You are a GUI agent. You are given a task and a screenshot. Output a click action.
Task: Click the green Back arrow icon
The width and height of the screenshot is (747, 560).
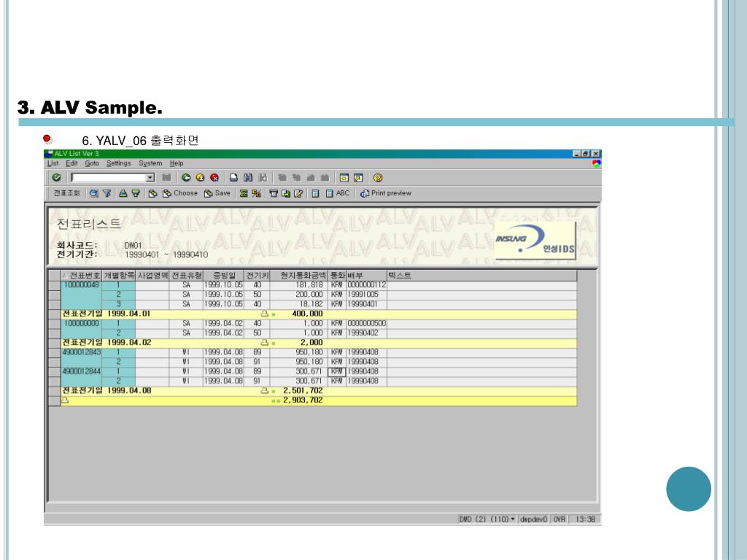(186, 178)
